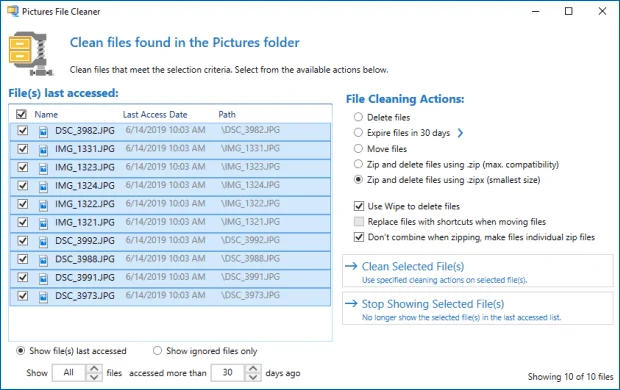Click 'Showing 10 of 10 files' status text
This screenshot has height=390, width=620.
click(x=570, y=377)
